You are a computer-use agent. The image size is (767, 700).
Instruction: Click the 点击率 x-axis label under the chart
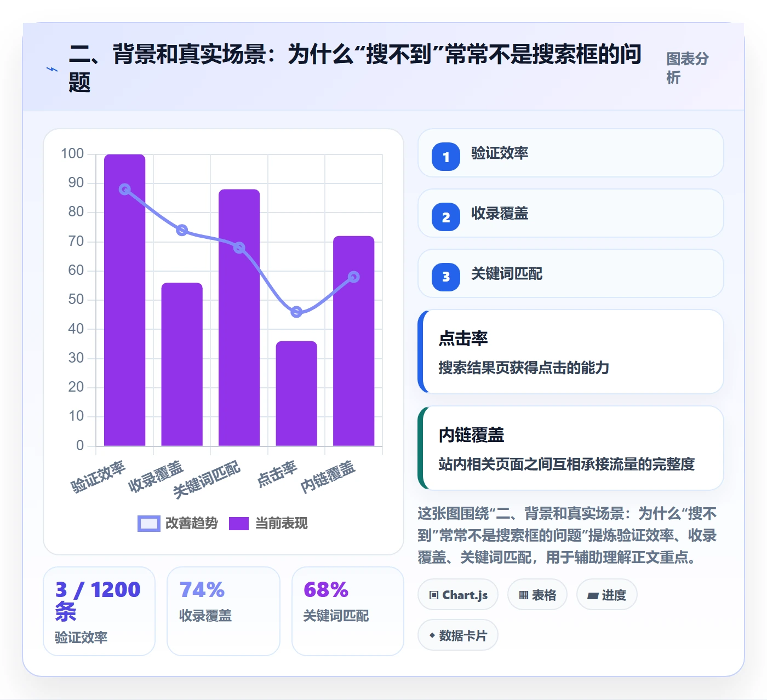pyautogui.click(x=277, y=474)
